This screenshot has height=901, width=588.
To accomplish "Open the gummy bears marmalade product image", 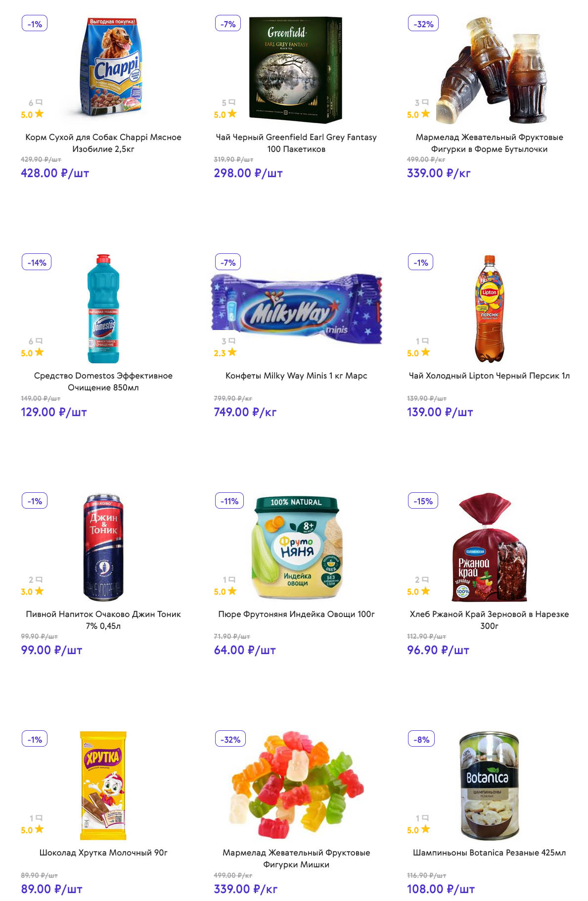I will click(x=297, y=784).
